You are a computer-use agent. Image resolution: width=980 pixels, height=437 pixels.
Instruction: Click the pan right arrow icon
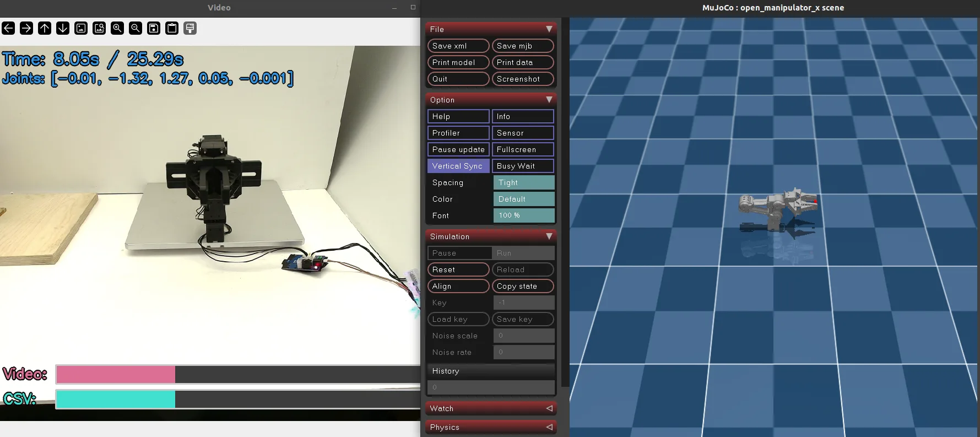coord(26,28)
